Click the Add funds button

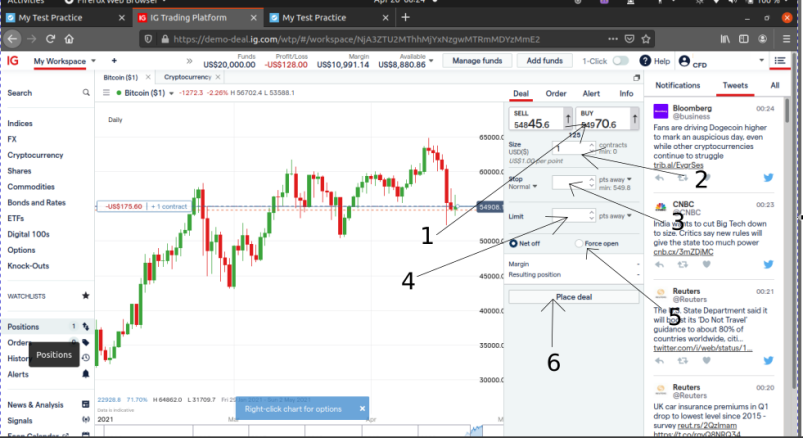tap(544, 61)
